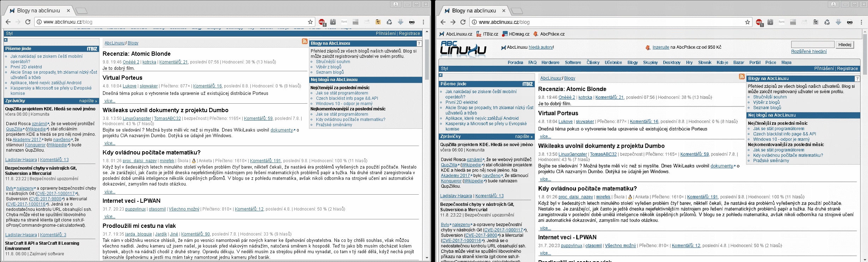Viewport: 868px width, 262px height.
Task: Open Stručnější souhrn link in left window
Action: (333, 62)
